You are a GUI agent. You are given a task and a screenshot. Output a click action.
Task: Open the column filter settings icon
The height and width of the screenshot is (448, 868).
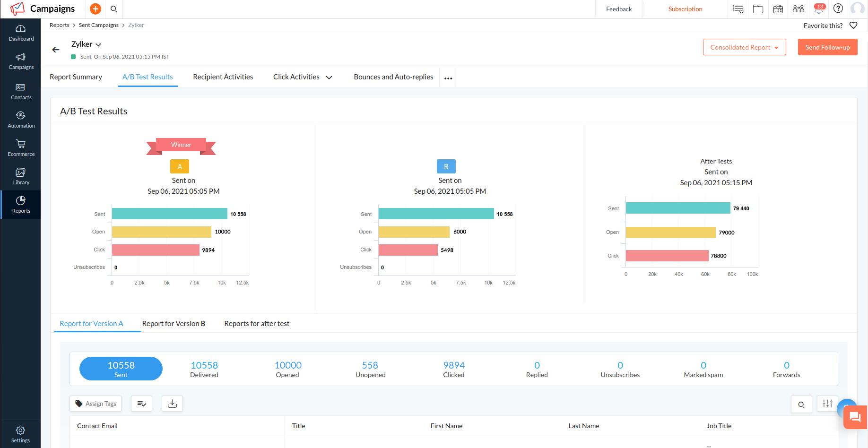pyautogui.click(x=827, y=404)
